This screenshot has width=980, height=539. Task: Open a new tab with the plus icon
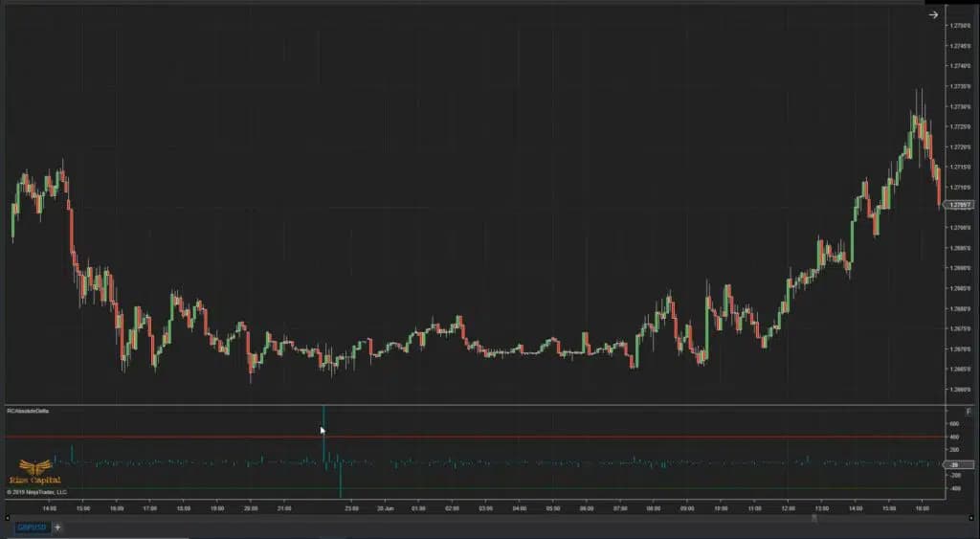(x=57, y=528)
